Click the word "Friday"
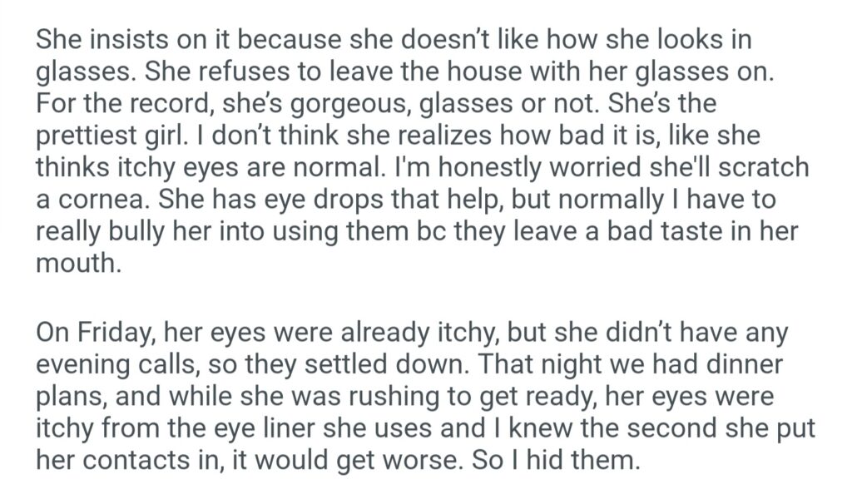The width and height of the screenshot is (852, 504). coord(112,334)
